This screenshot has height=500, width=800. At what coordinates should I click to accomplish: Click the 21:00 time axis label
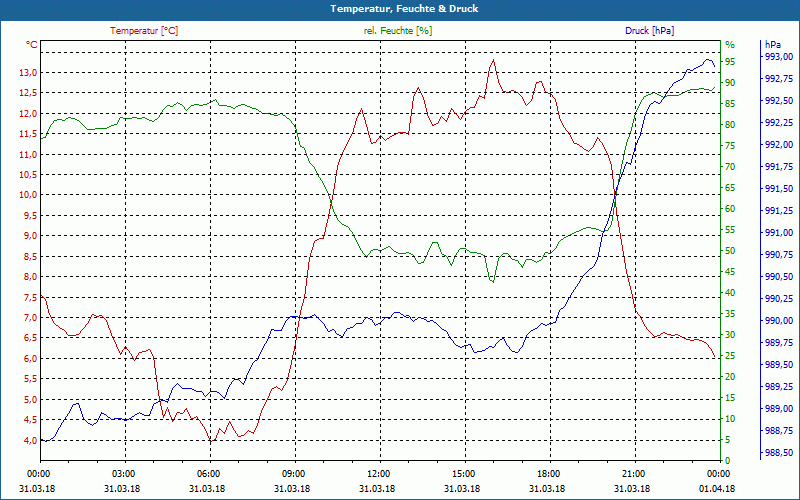coord(633,473)
